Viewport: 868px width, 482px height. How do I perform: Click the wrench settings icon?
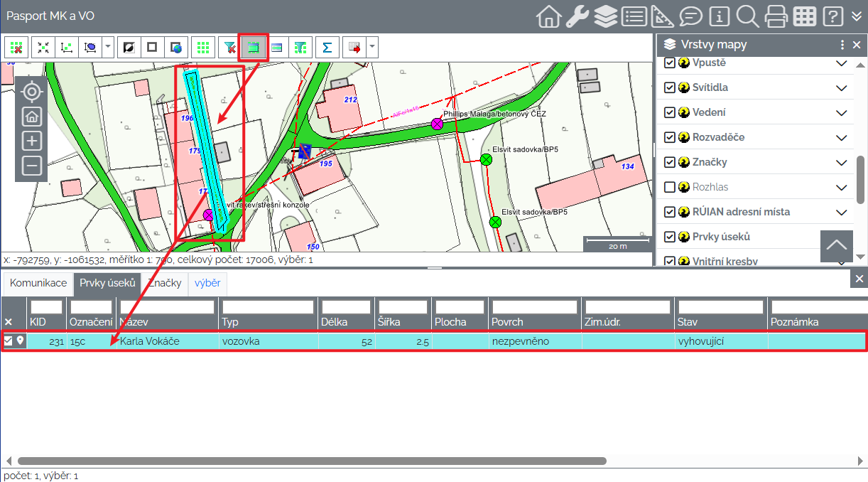[x=577, y=16]
